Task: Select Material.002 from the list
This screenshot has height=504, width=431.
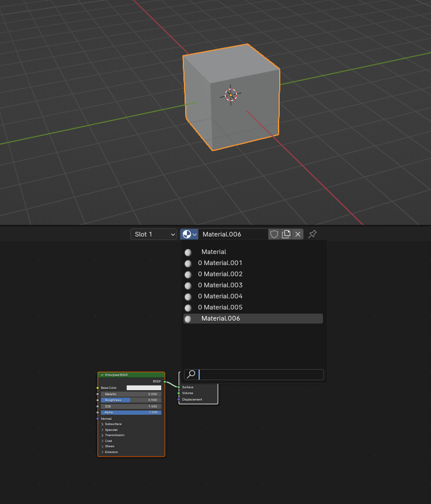Action: point(253,274)
